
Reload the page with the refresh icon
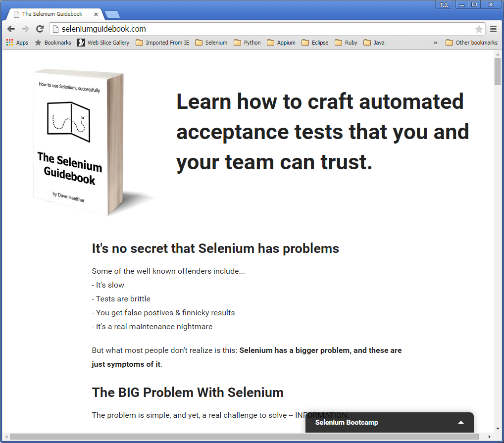[x=40, y=29]
